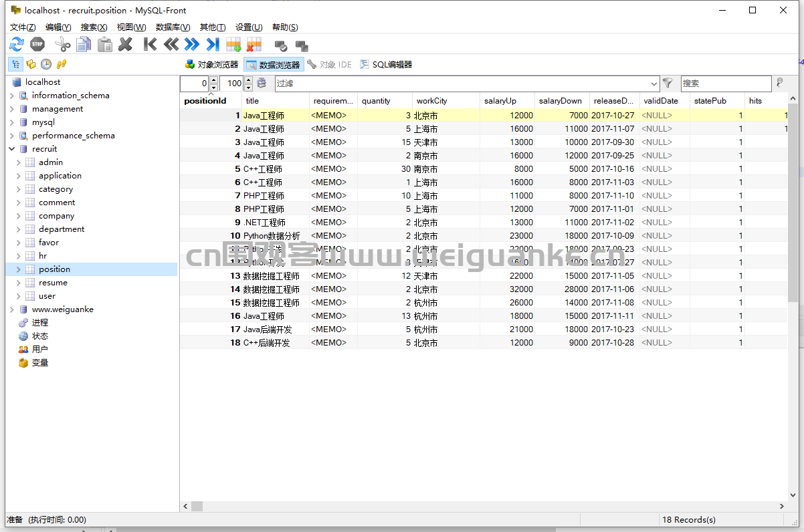Toggle the yellow folders view icon
The height and width of the screenshot is (532, 804).
pyautogui.click(x=31, y=64)
